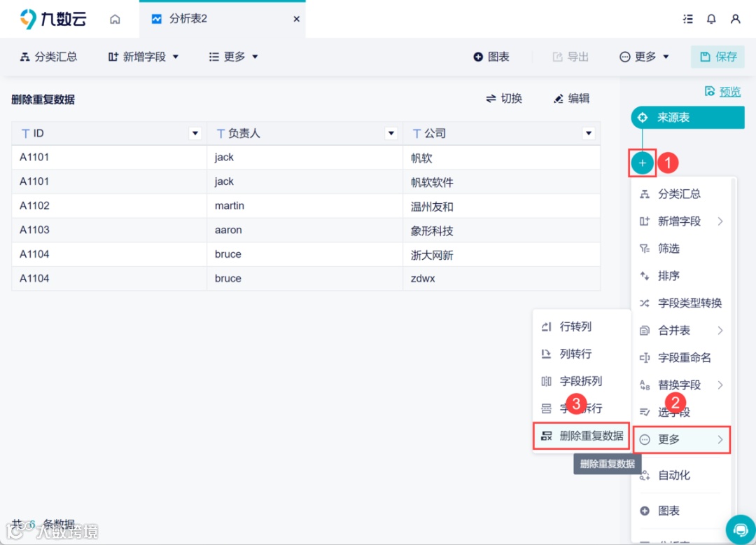Viewport: 756px width, 545px height.
Task: Select 行转列 in the submenu
Action: 582,326
